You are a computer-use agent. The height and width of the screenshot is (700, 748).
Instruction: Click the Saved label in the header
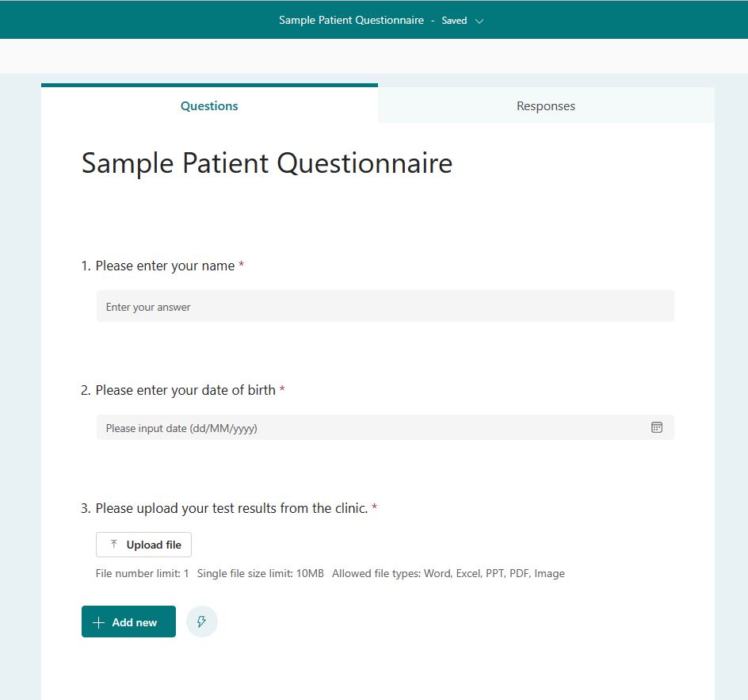(453, 20)
